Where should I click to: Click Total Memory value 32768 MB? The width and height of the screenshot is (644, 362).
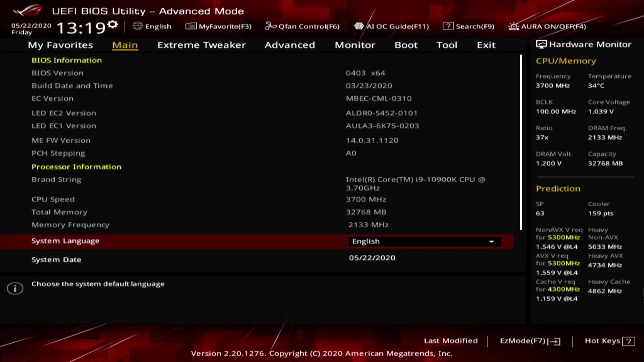pyautogui.click(x=366, y=212)
